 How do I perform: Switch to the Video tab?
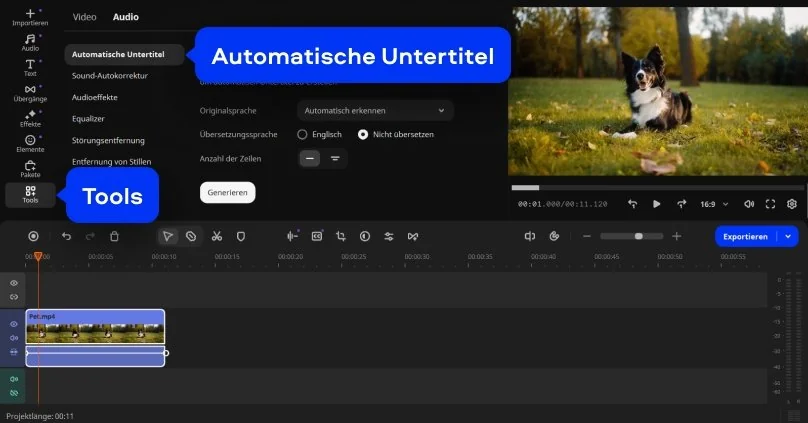click(x=85, y=17)
